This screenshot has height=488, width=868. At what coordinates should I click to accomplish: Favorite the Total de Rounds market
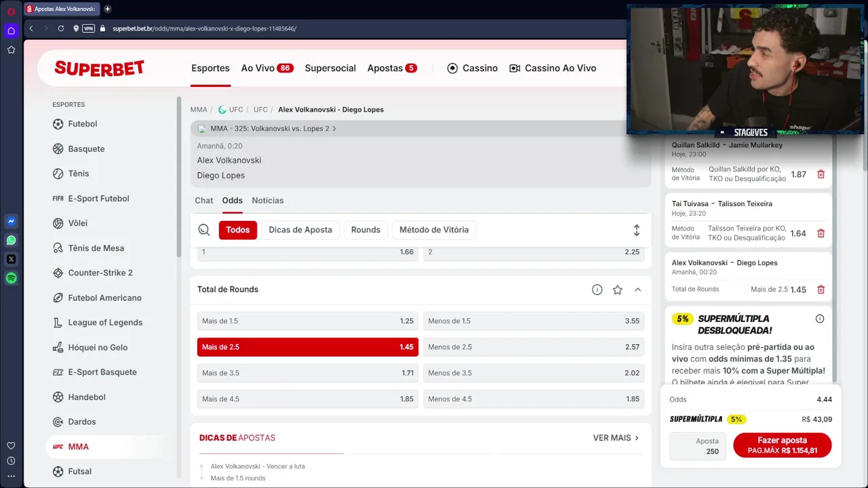tap(617, 289)
